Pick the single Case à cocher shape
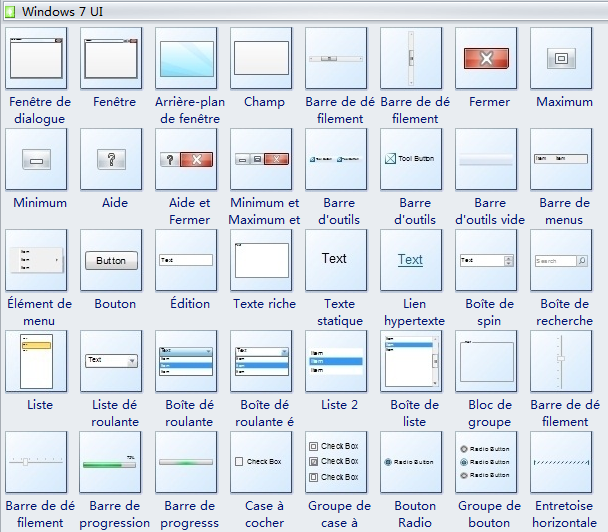 pyautogui.click(x=261, y=462)
